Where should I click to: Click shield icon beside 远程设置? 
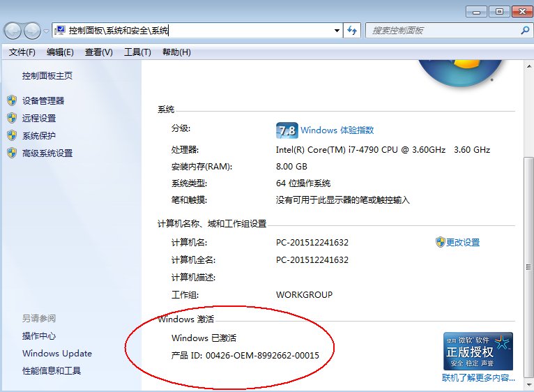(12, 118)
